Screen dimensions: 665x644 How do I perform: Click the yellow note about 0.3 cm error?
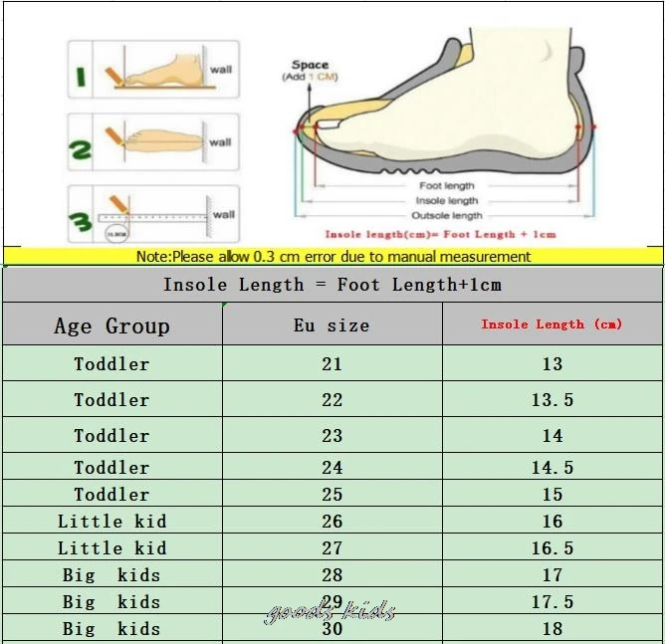point(332,257)
